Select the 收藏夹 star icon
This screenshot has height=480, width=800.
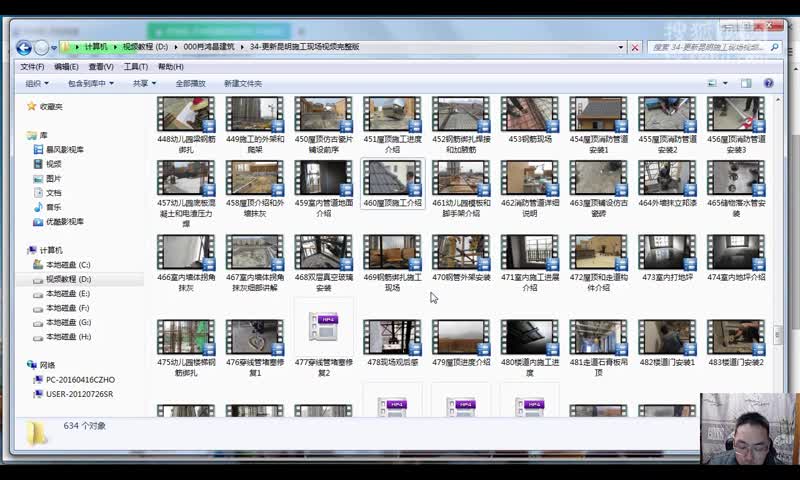click(x=32, y=106)
